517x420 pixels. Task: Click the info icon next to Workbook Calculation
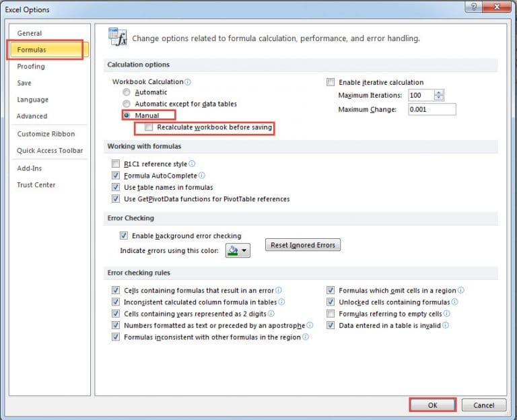188,81
